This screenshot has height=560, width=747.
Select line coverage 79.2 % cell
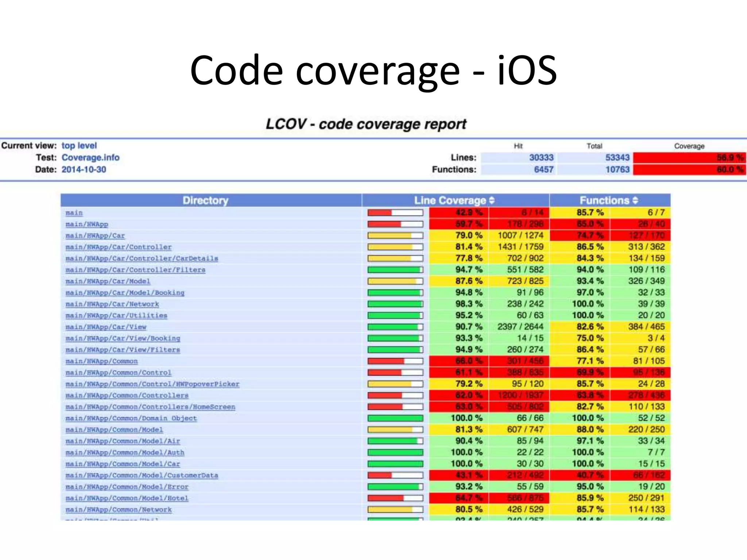point(459,384)
